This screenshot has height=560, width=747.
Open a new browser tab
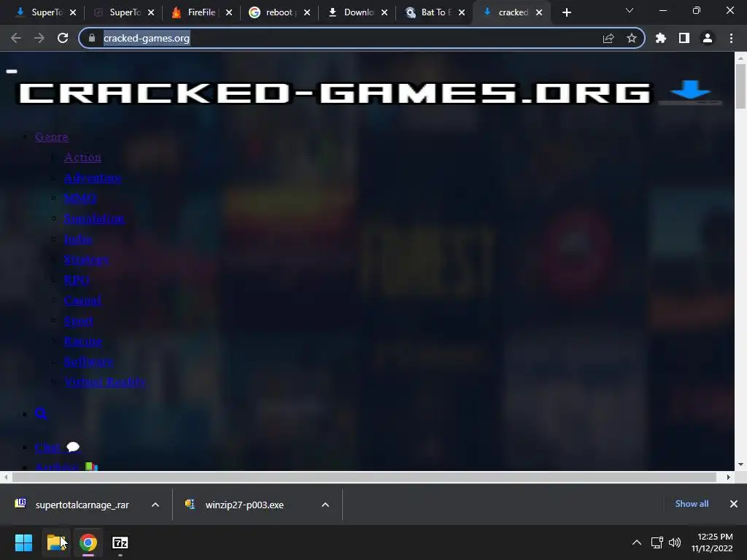566,12
